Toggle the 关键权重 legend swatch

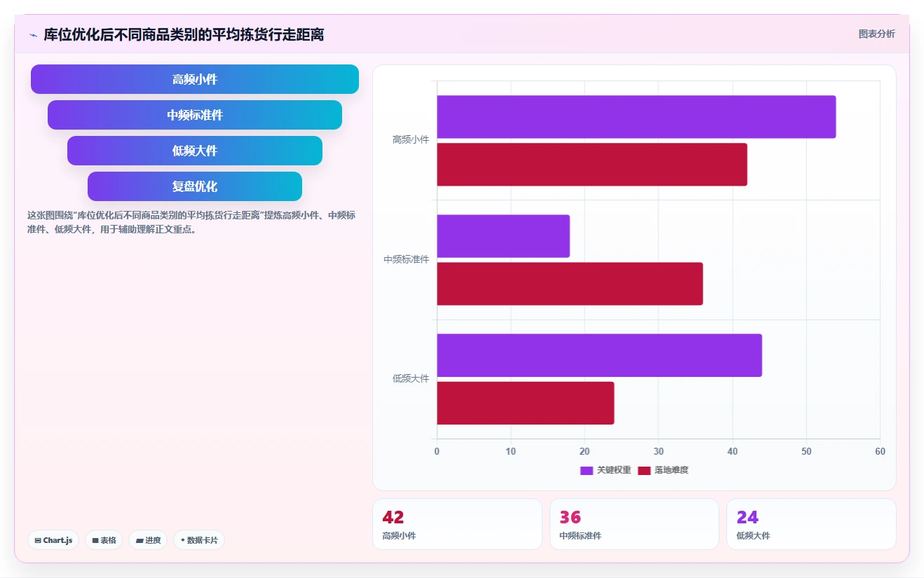click(x=587, y=470)
